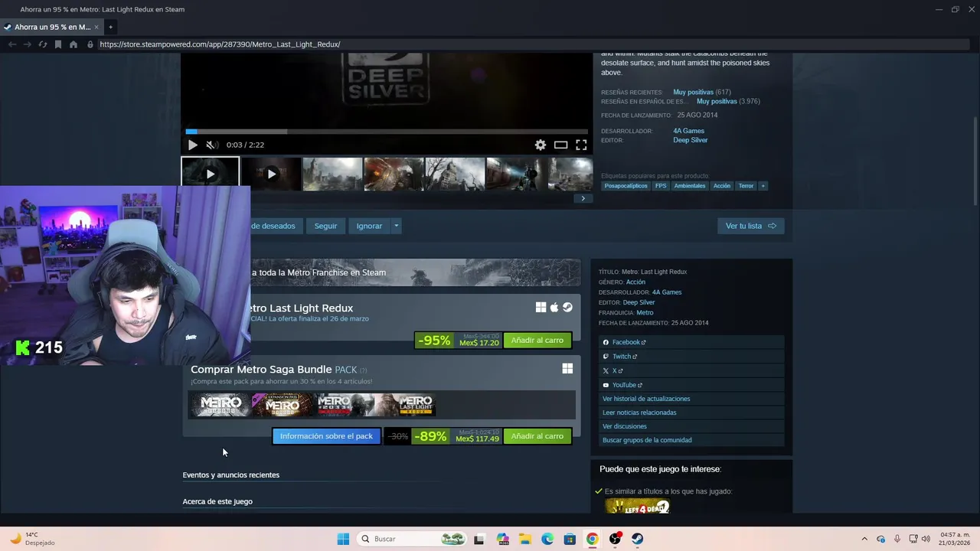
Task: Click the Metro Exodus bundle item image
Action: click(x=220, y=405)
